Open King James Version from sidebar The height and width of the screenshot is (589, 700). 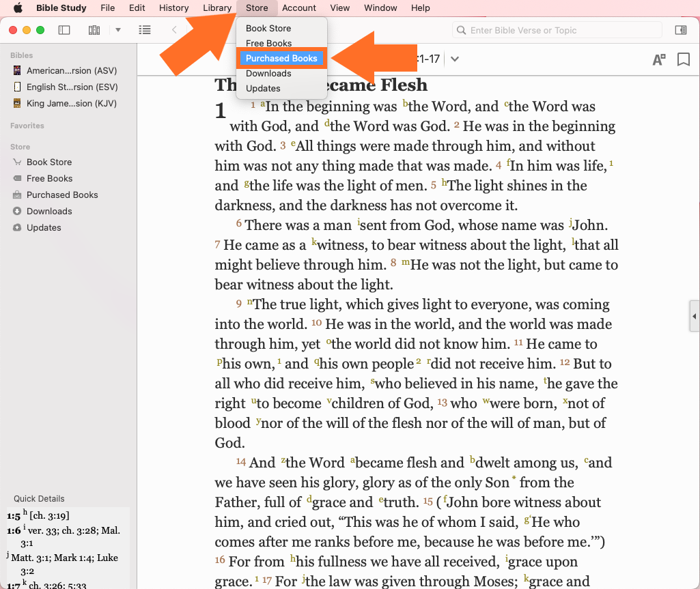point(72,103)
